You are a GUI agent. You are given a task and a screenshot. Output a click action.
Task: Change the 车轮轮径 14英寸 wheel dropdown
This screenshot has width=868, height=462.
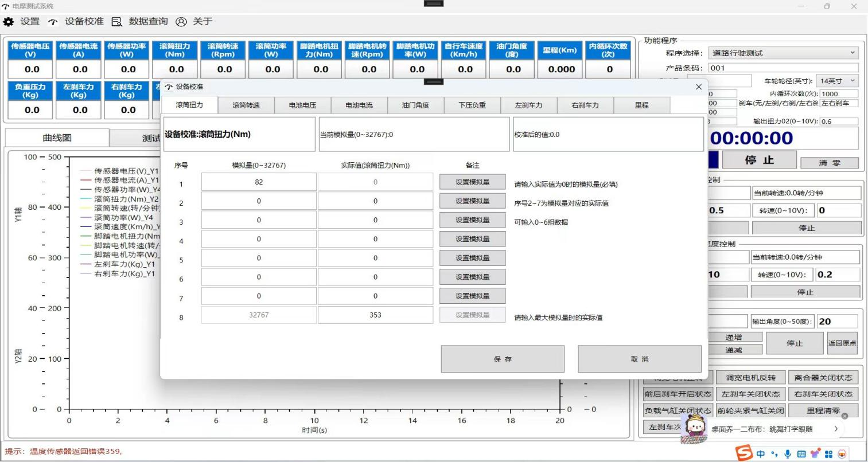click(x=837, y=81)
